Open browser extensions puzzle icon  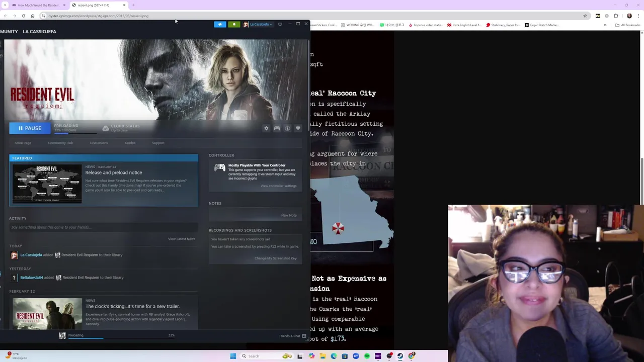coord(616,16)
